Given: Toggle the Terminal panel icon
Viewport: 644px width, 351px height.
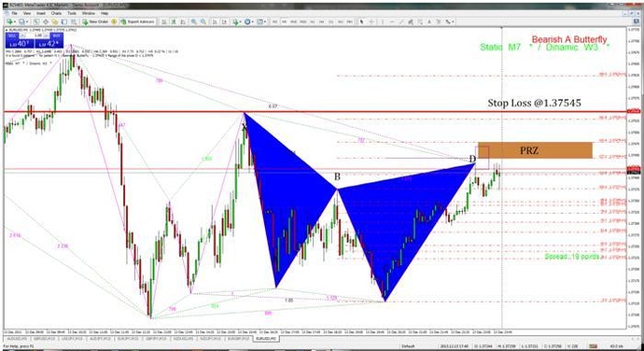Looking at the screenshot, I should 64,21.
